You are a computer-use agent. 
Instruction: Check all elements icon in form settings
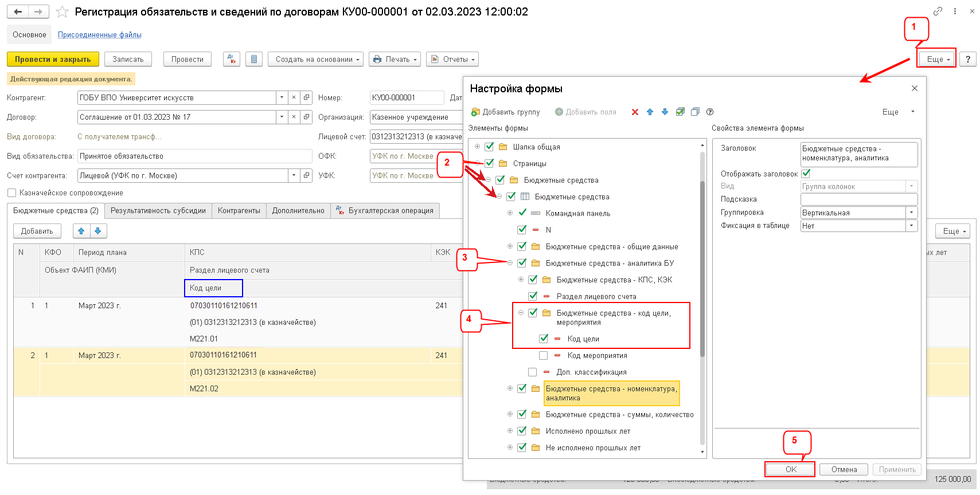(x=680, y=112)
